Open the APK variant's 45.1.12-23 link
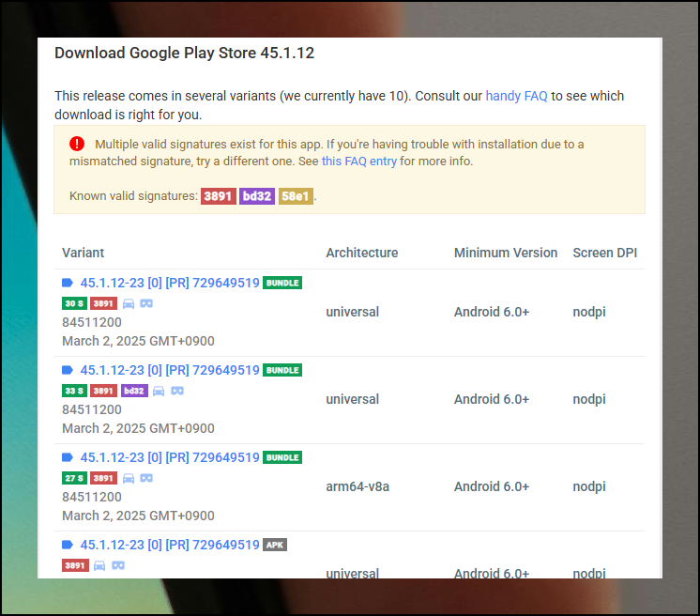This screenshot has height=616, width=700. click(170, 545)
